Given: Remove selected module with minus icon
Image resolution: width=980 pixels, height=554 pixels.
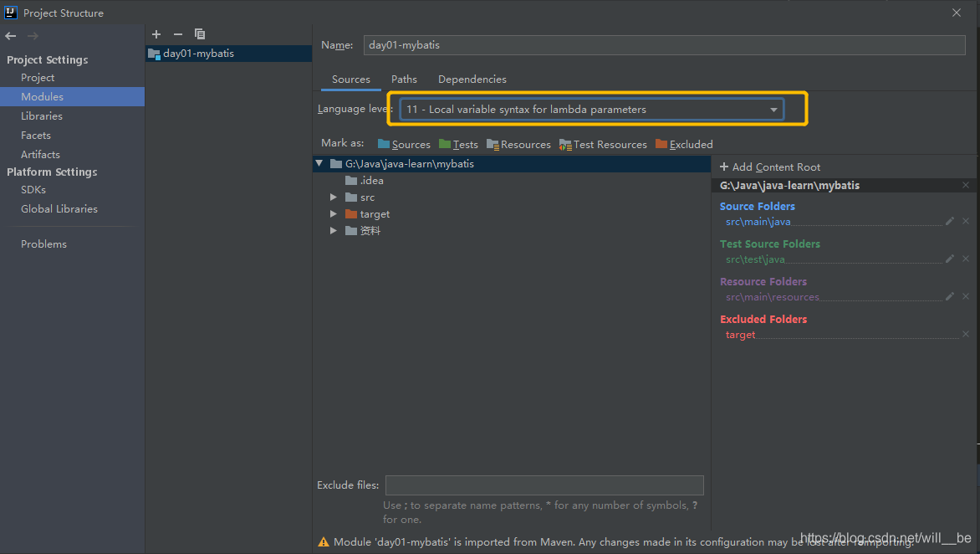Looking at the screenshot, I should click(178, 33).
